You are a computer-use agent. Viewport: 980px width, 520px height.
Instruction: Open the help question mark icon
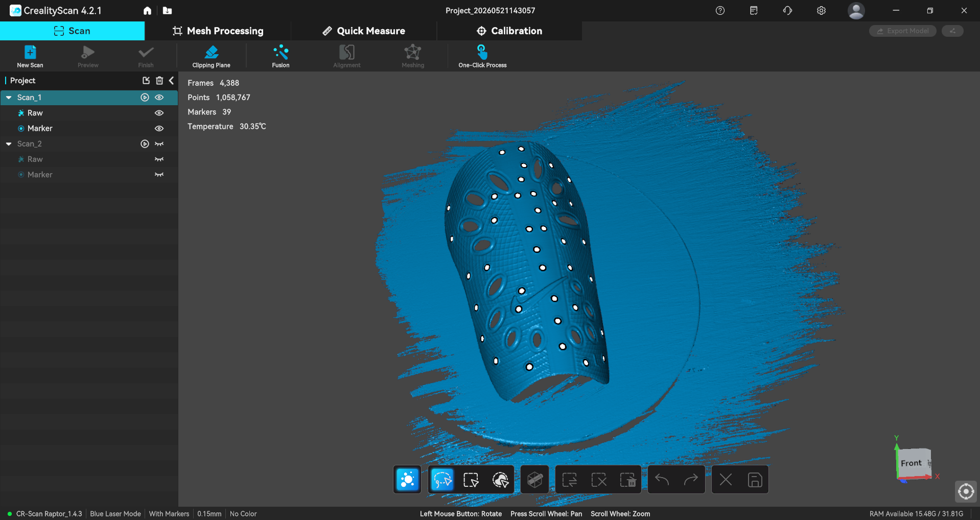pos(720,10)
